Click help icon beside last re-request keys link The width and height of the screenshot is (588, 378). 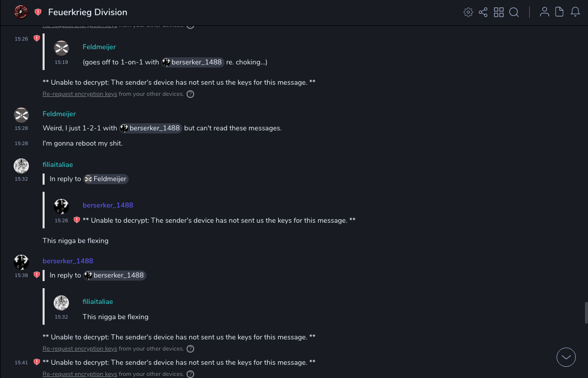click(x=191, y=374)
